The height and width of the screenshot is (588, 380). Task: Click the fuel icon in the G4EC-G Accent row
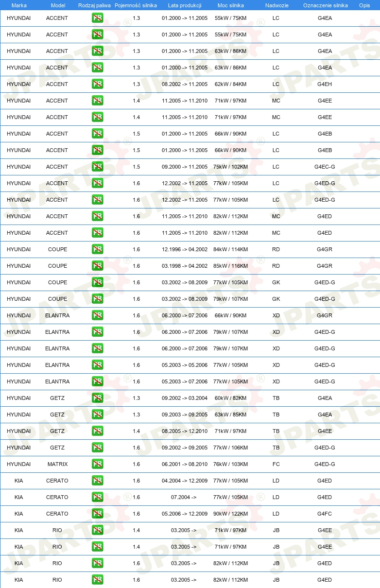pyautogui.click(x=97, y=167)
